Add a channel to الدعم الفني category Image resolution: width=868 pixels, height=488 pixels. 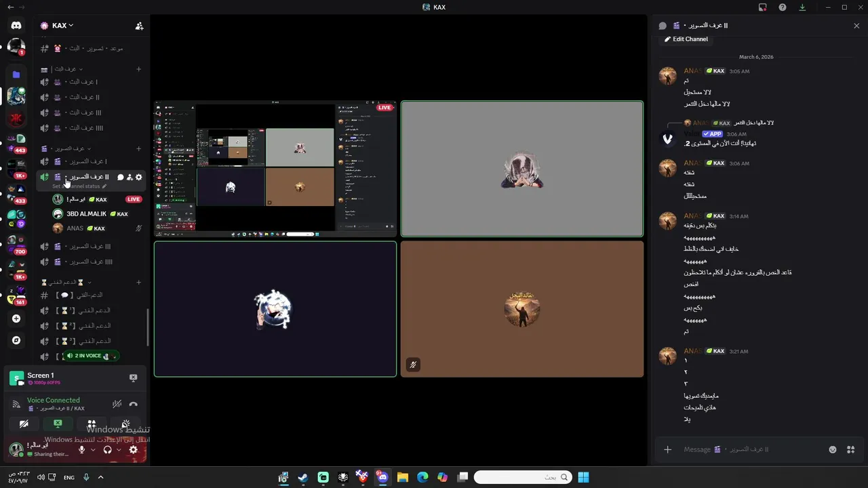(138, 282)
